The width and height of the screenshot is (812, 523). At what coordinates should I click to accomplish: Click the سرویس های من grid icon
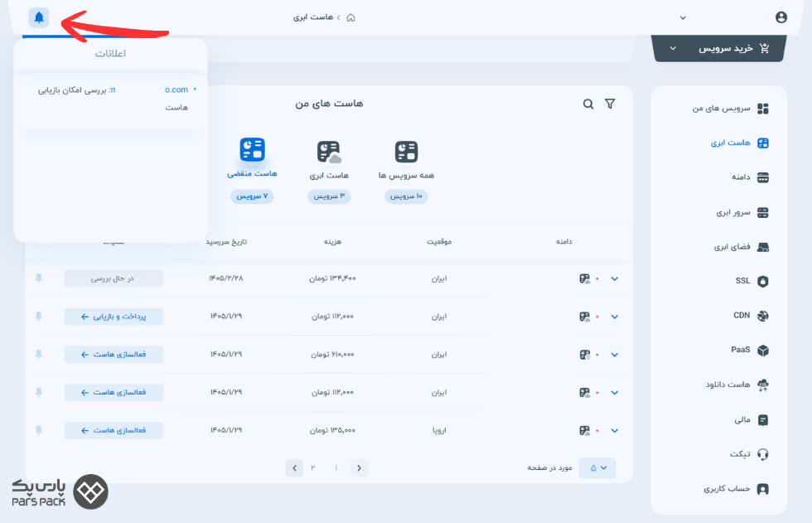[763, 109]
